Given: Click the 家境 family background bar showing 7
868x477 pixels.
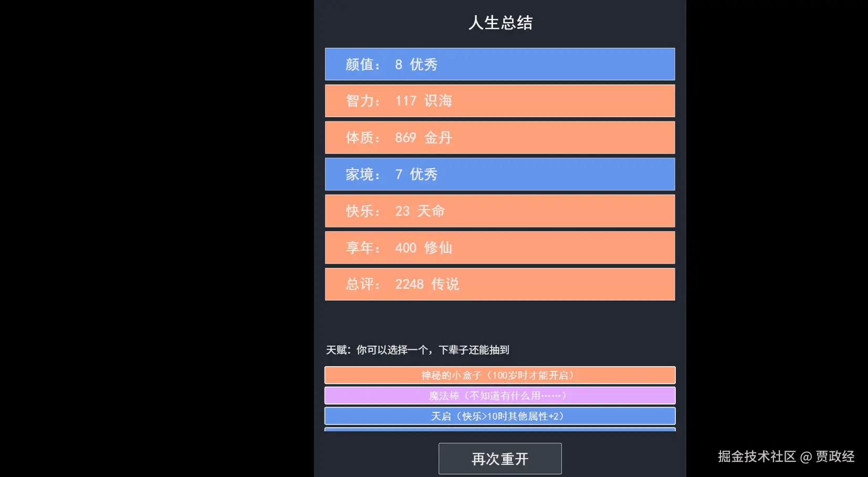Looking at the screenshot, I should [x=499, y=174].
